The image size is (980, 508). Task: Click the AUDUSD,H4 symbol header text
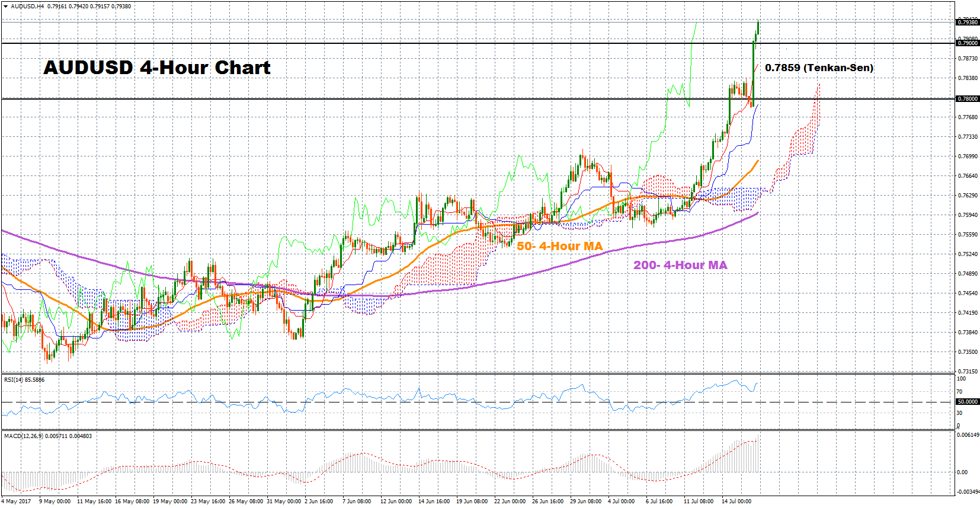[x=27, y=7]
